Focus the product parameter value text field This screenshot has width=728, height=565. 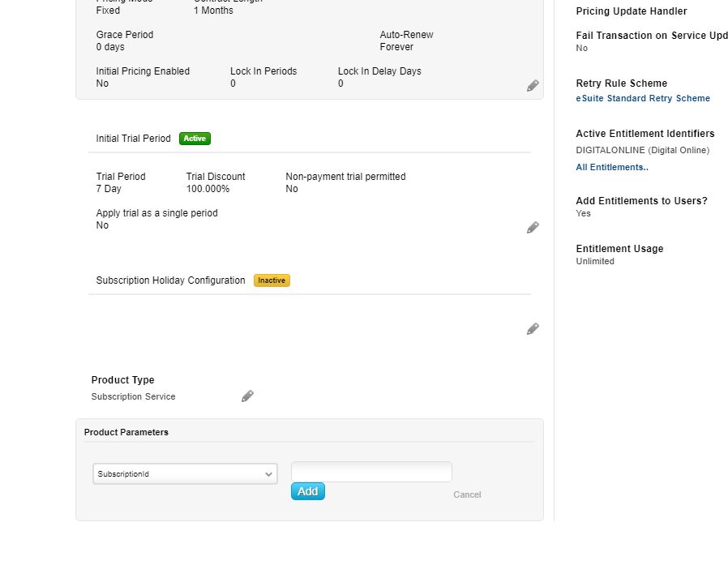click(371, 472)
